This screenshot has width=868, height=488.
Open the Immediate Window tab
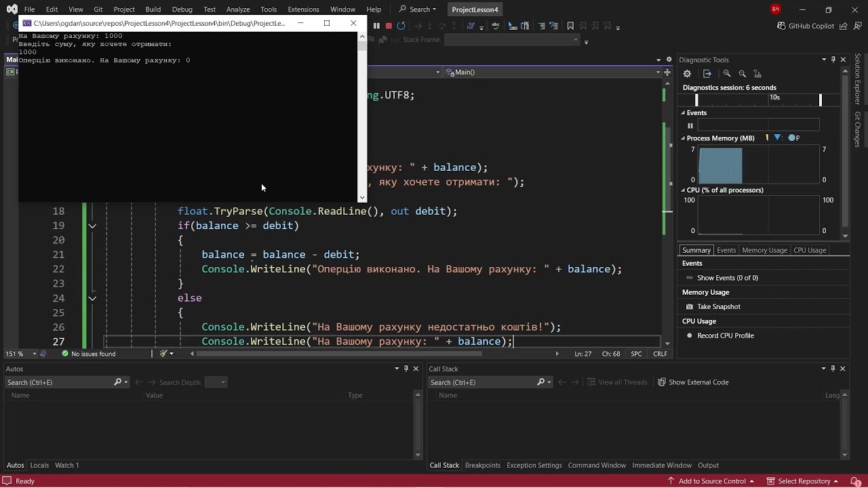coord(662,465)
